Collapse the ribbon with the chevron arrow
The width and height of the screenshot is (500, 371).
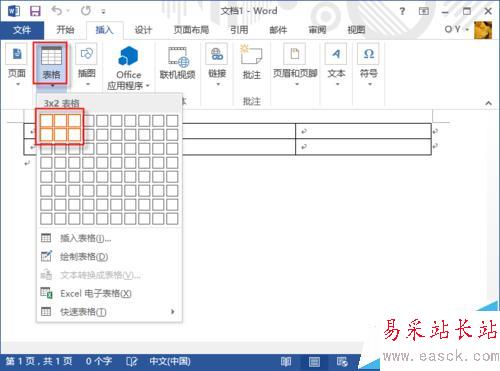click(488, 103)
